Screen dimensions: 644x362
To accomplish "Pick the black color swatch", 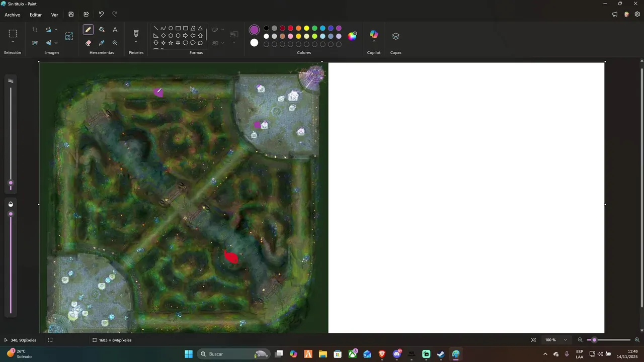I will tap(267, 28).
